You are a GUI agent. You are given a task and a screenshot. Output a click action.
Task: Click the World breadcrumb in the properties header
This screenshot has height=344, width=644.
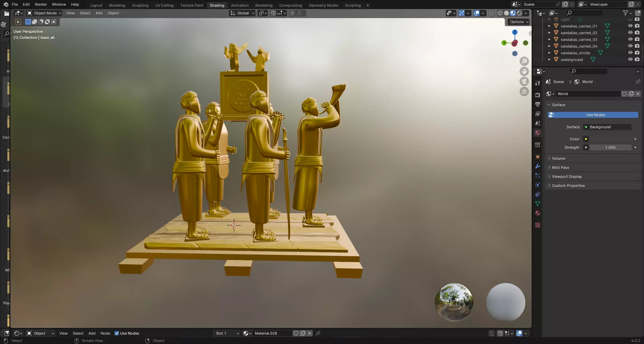coord(584,82)
